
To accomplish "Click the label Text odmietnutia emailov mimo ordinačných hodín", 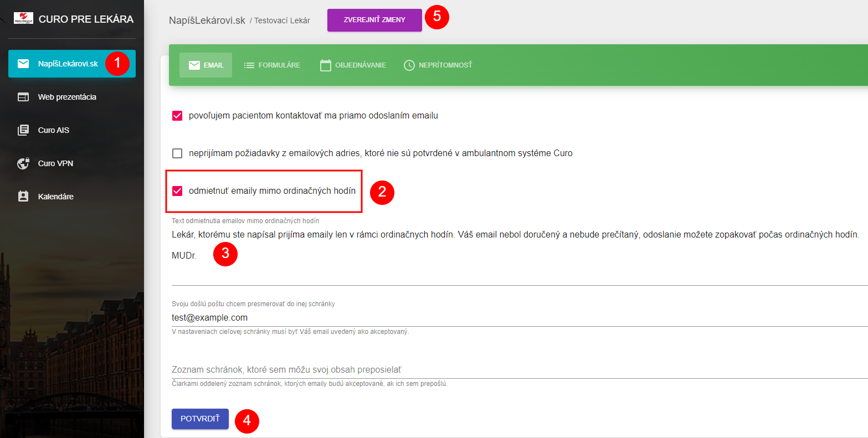I will click(245, 220).
